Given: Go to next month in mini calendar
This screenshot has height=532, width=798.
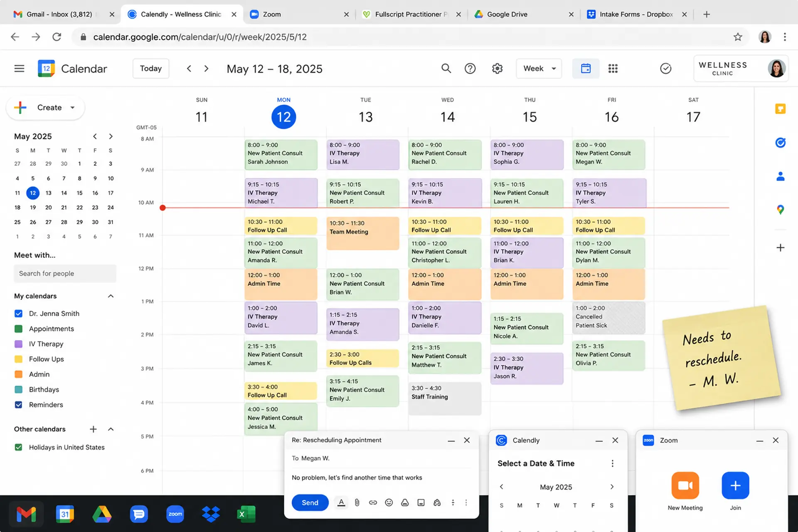Looking at the screenshot, I should tap(111, 136).
